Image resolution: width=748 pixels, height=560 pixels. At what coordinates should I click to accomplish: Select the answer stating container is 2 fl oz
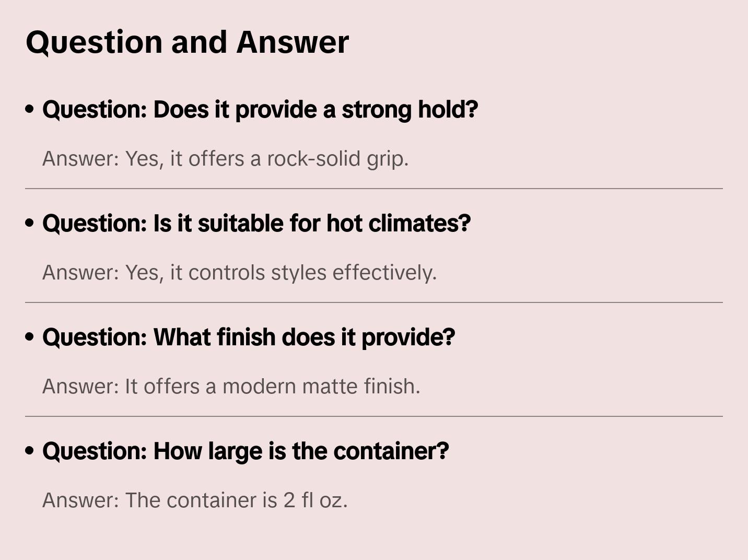click(x=195, y=500)
